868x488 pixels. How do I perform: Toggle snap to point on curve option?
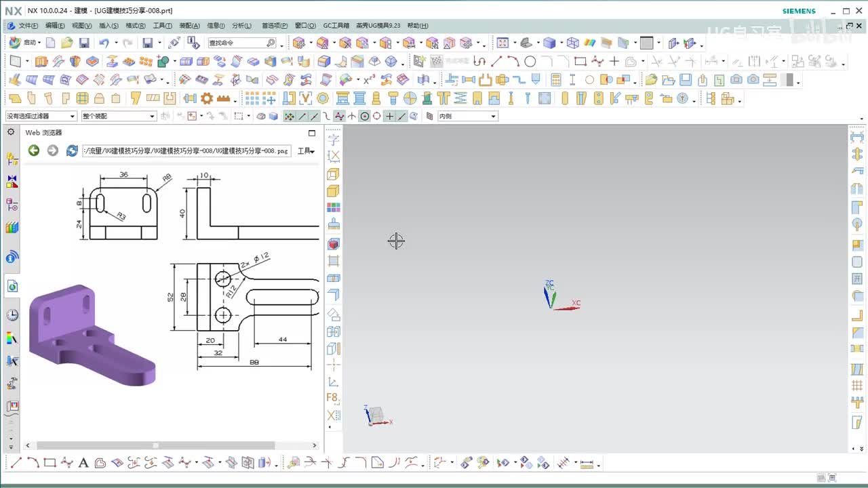pyautogui.click(x=401, y=116)
